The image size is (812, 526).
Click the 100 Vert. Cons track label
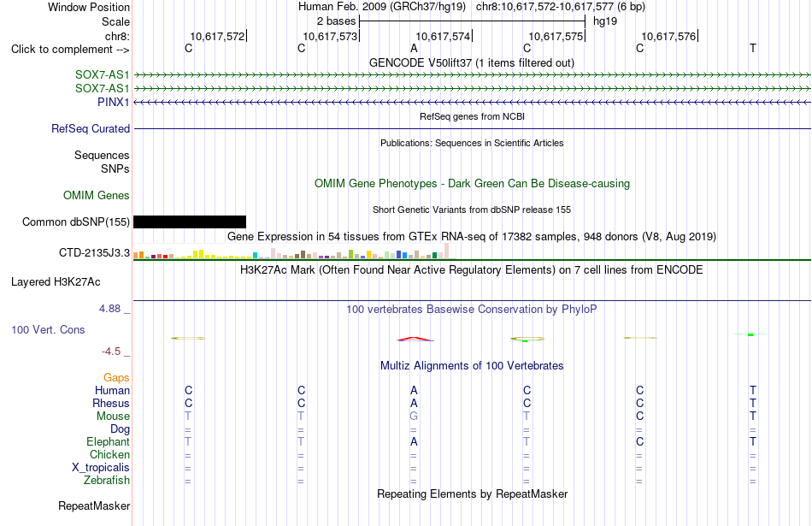coord(48,329)
